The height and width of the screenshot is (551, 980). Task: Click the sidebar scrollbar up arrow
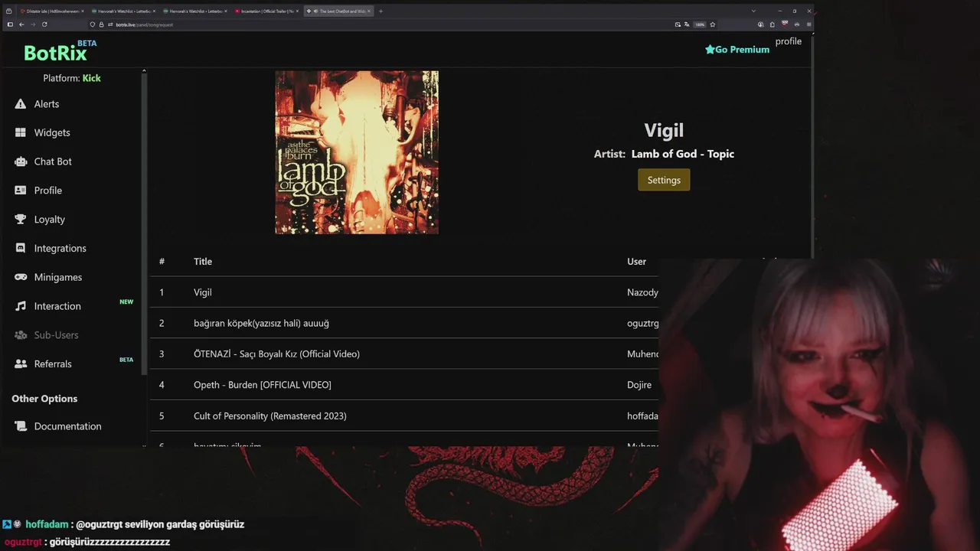click(x=144, y=71)
